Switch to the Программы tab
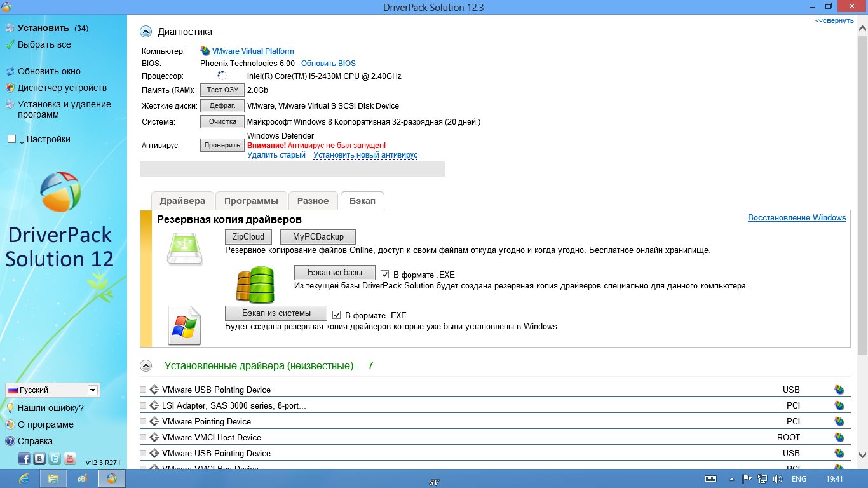Viewport: 868px width, 488px height. 251,201
